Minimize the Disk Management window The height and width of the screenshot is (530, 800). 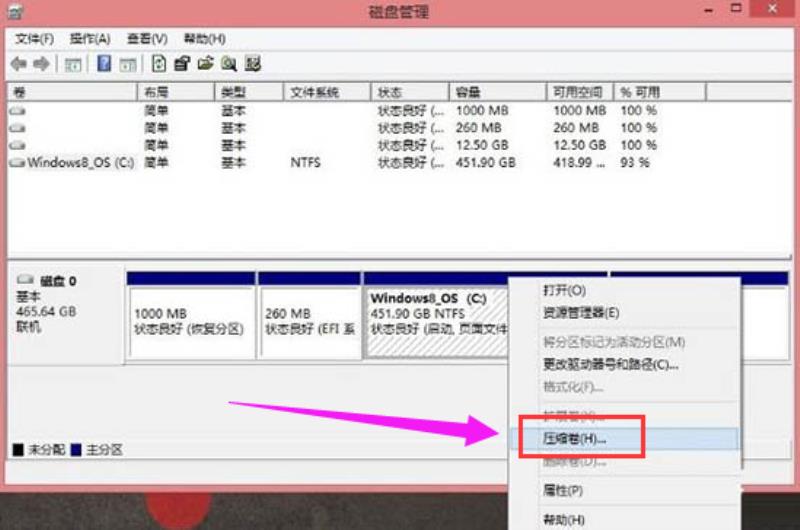(709, 10)
